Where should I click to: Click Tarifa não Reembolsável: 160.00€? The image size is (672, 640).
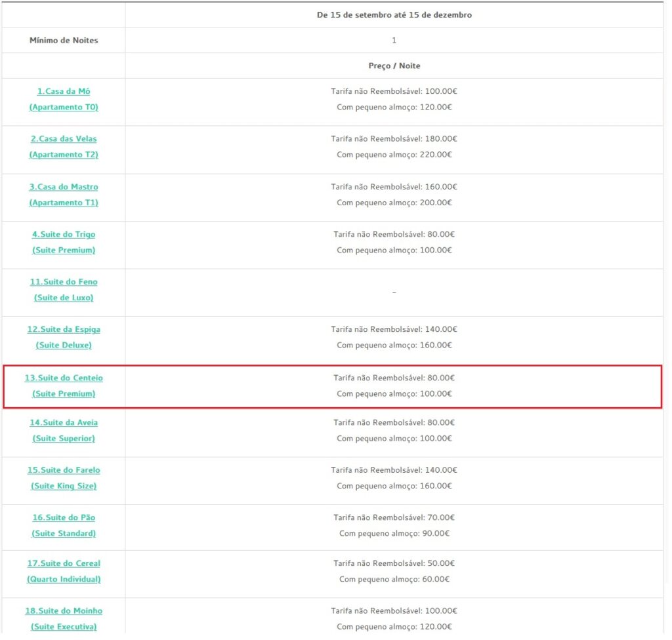394,187
